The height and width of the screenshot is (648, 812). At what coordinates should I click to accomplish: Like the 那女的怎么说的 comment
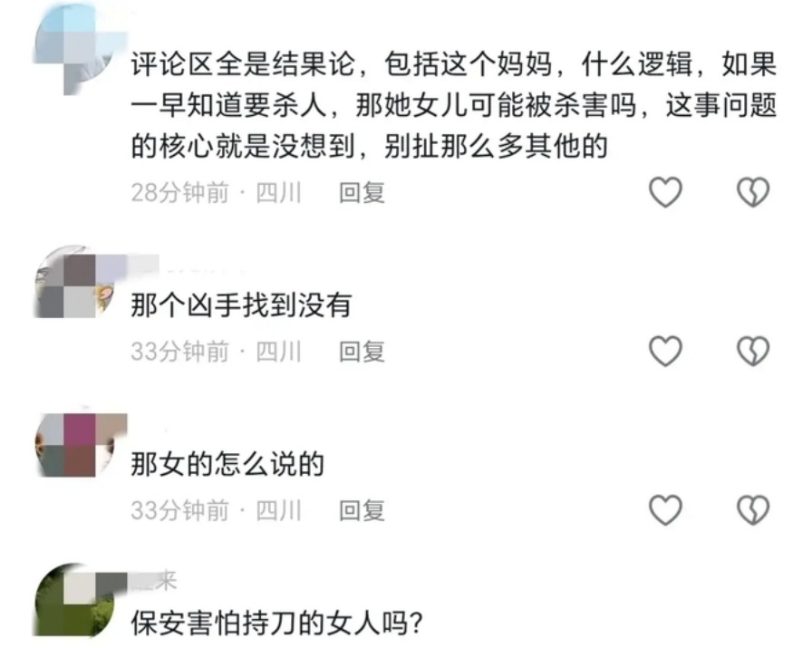click(x=665, y=510)
